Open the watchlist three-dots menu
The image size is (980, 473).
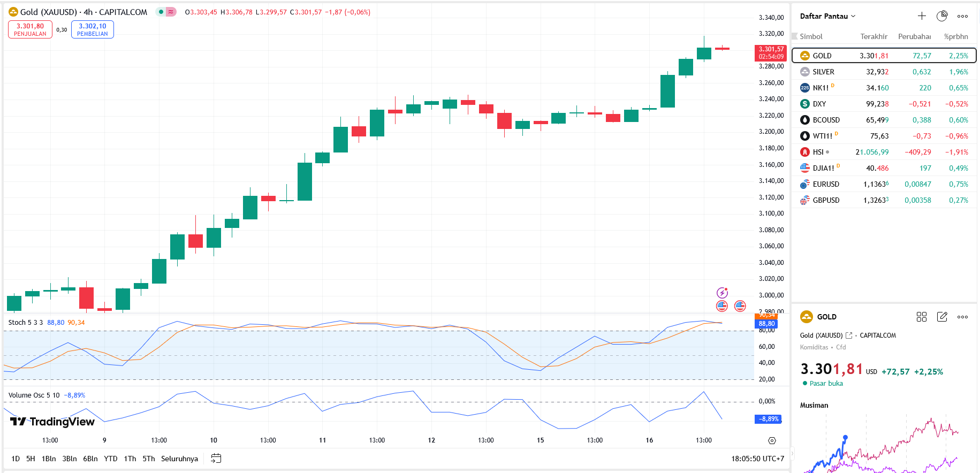pos(962,16)
